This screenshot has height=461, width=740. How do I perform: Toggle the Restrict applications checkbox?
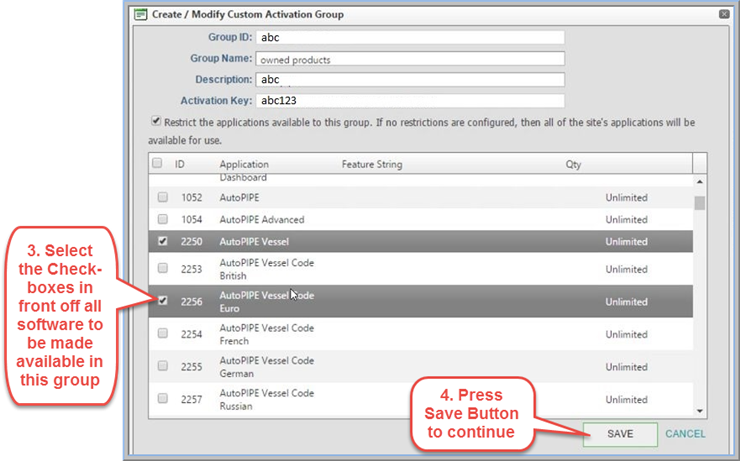pyautogui.click(x=156, y=121)
